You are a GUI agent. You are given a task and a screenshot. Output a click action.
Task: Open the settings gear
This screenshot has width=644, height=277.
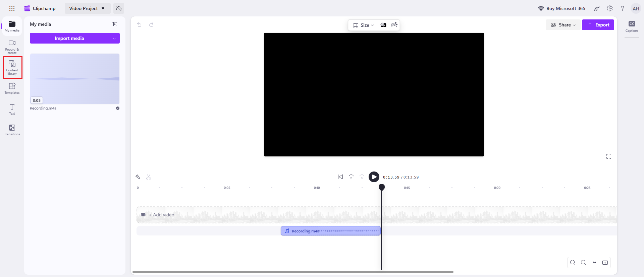point(610,8)
